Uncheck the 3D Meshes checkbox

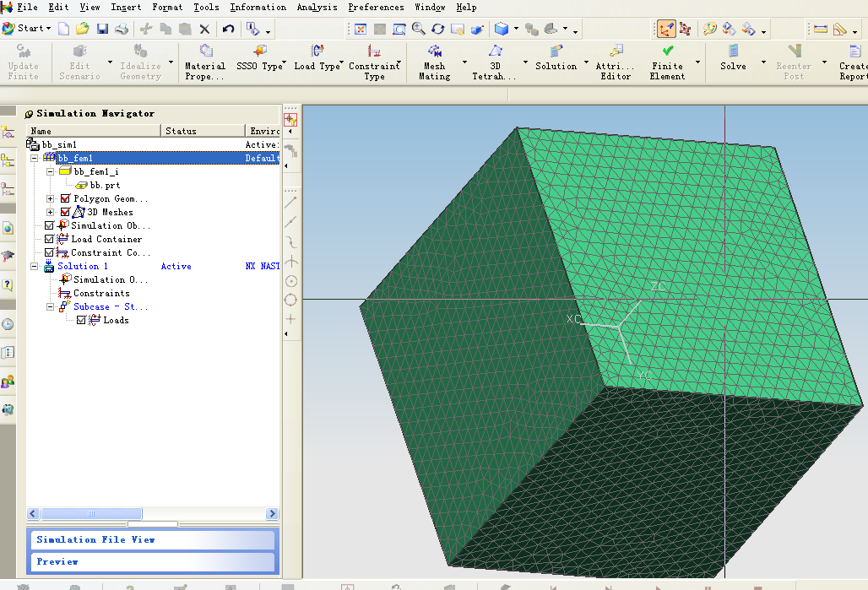[66, 212]
